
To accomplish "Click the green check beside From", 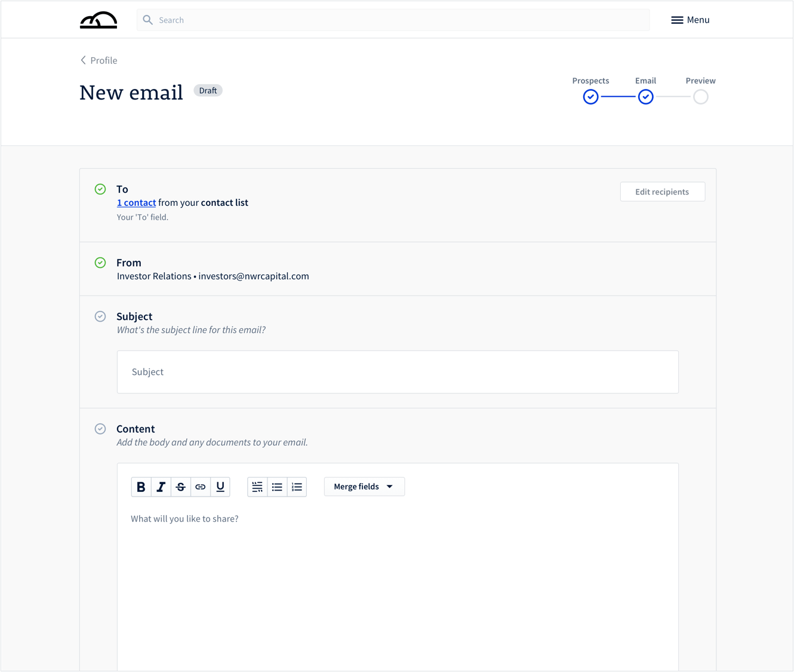I will 100,263.
